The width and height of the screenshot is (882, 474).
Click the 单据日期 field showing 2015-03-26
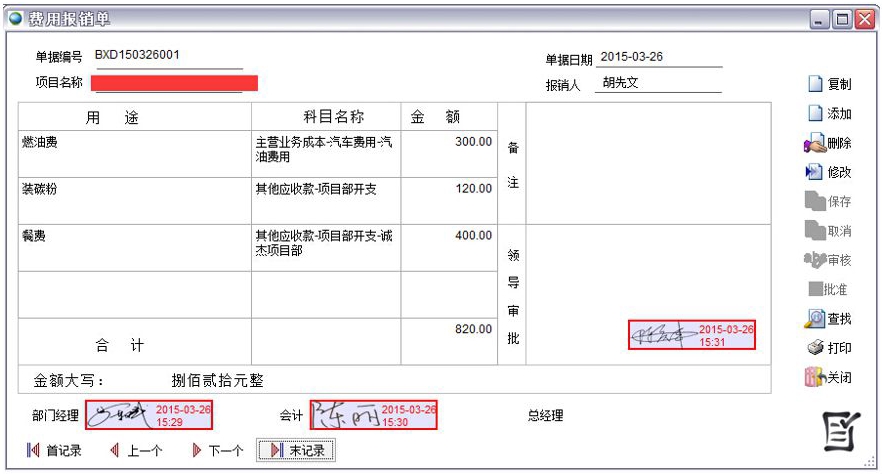click(x=658, y=57)
